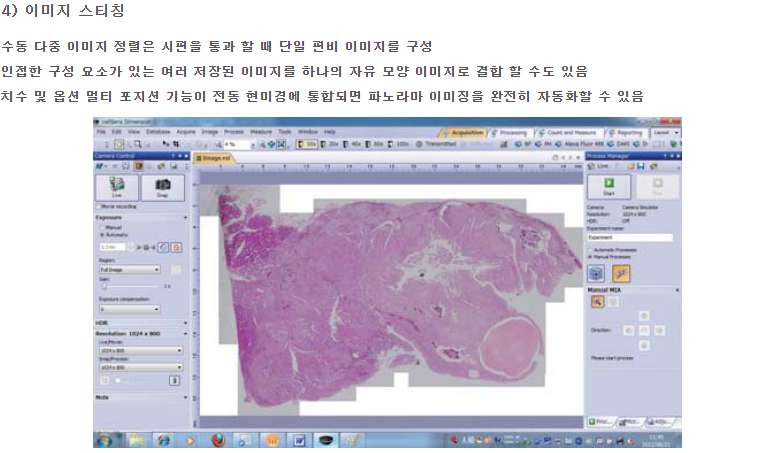The width and height of the screenshot is (770, 453).
Task: Choose Automatic Processes radio option
Action: pos(589,248)
